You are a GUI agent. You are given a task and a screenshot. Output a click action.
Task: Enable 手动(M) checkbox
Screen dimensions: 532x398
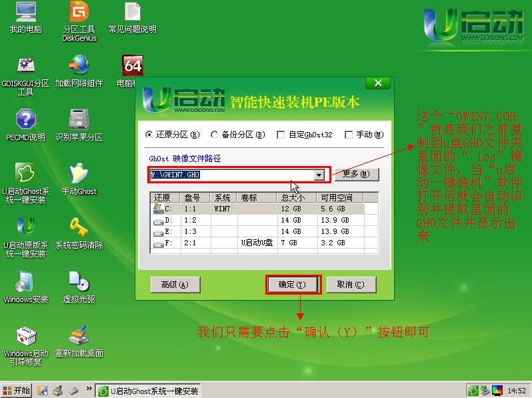click(364, 135)
